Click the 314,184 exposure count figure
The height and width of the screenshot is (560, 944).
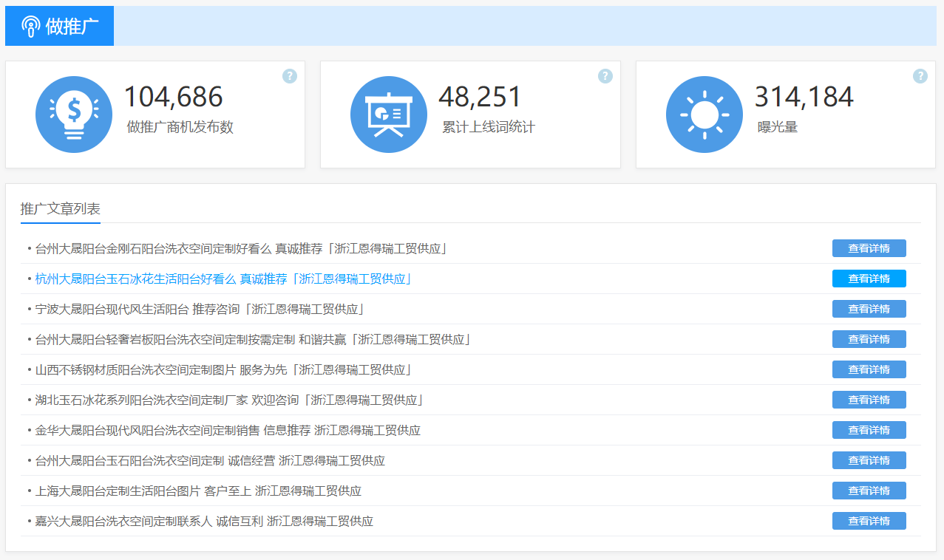pos(804,98)
